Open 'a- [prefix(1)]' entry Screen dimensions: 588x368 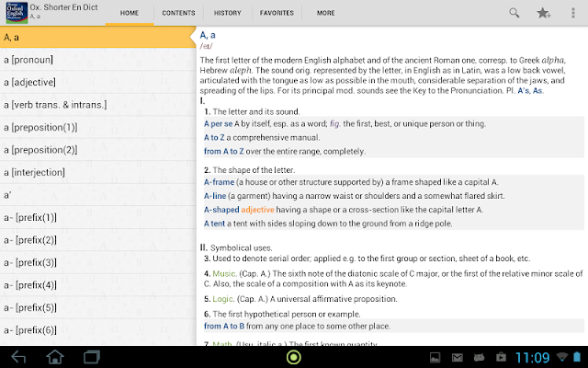pyautogui.click(x=98, y=217)
